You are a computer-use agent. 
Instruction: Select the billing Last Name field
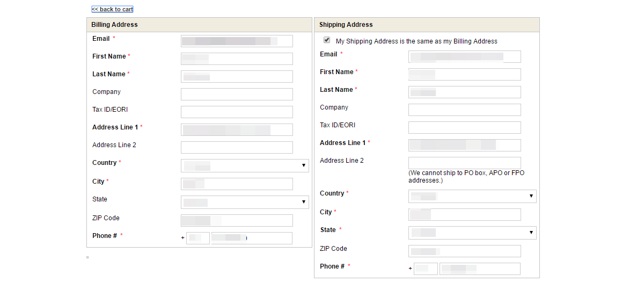pos(237,76)
